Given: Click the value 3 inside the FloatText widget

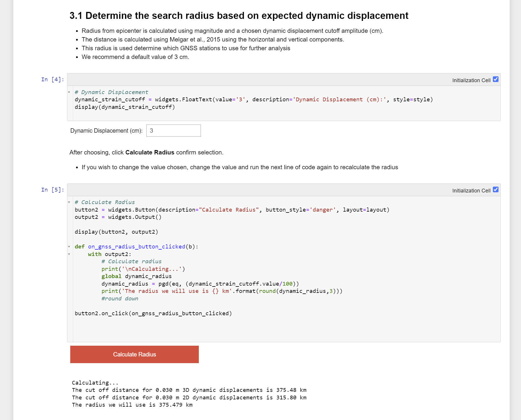Looking at the screenshot, I should (x=152, y=131).
